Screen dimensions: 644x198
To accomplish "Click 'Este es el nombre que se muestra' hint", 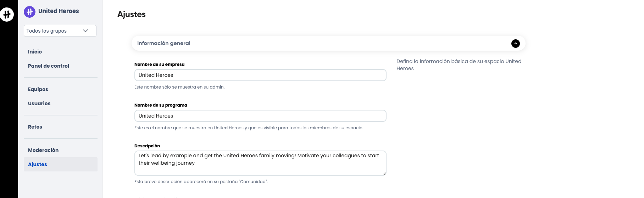I will [x=249, y=128].
